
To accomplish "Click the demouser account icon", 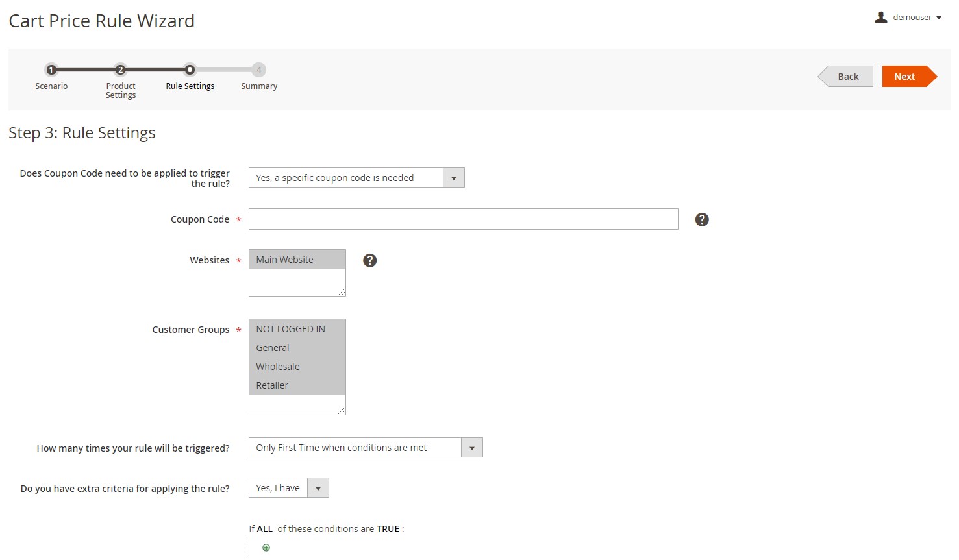I will [x=880, y=18].
